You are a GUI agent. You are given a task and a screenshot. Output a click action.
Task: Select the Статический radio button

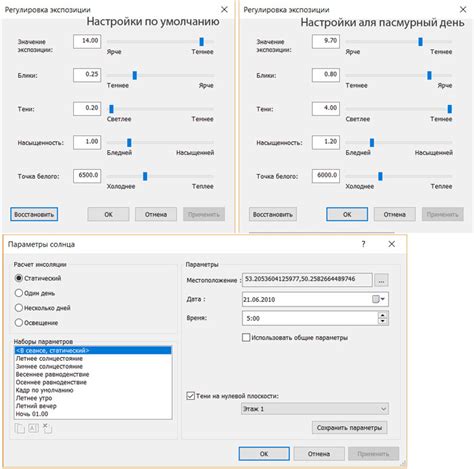(19, 278)
